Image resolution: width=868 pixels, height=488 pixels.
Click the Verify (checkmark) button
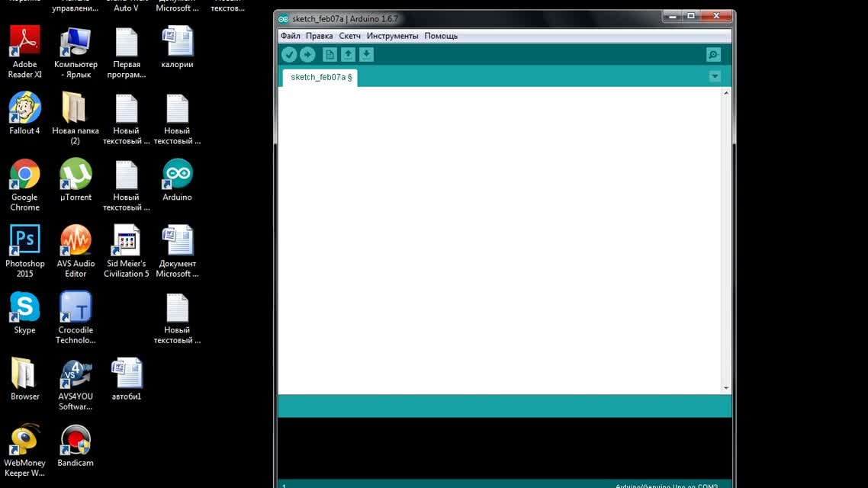point(289,54)
